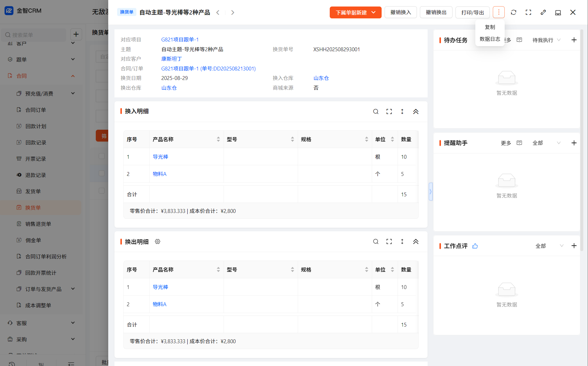
Task: Open 物料A in 换出明细 table
Action: (x=160, y=304)
